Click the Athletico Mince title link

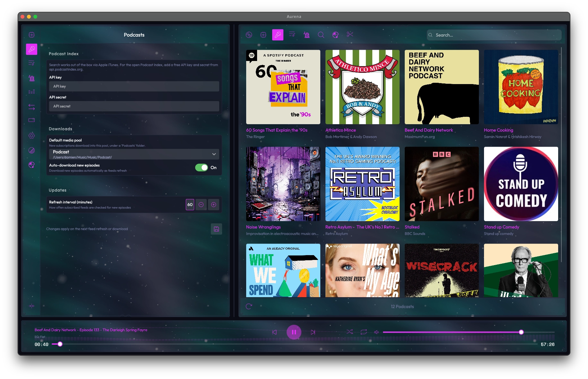341,130
